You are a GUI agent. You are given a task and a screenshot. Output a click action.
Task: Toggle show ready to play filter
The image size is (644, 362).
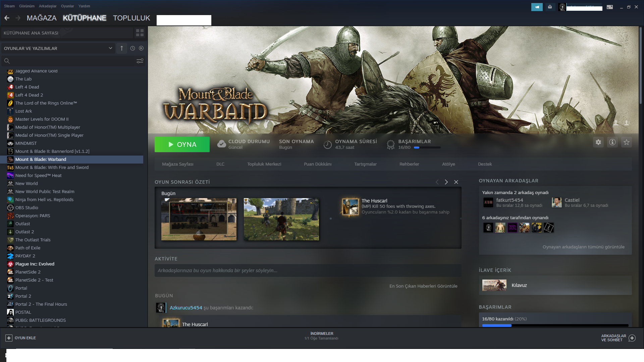[141, 48]
